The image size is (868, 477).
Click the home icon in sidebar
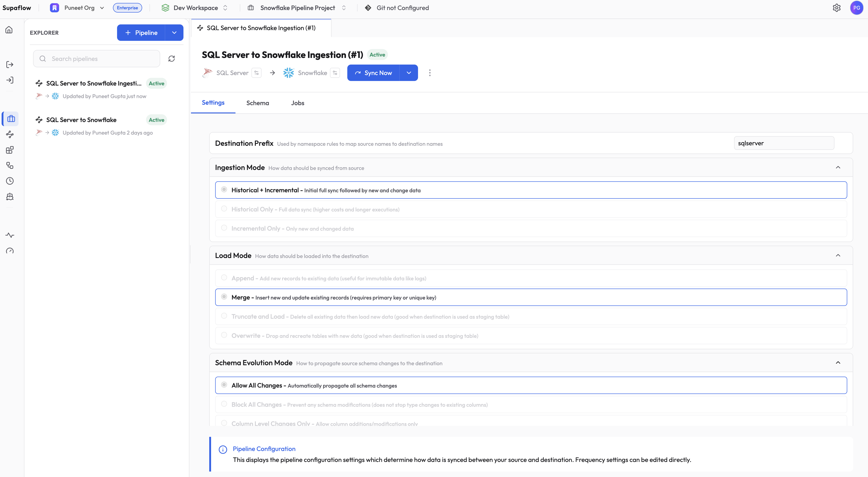coord(9,30)
